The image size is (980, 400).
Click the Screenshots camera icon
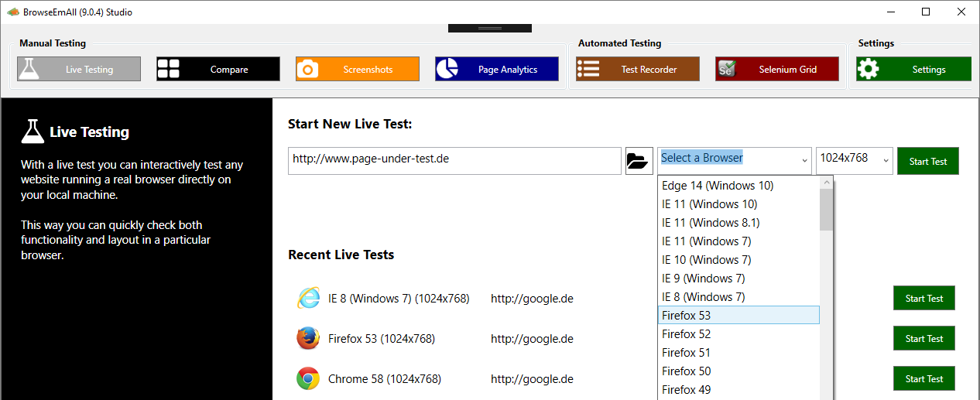point(307,69)
